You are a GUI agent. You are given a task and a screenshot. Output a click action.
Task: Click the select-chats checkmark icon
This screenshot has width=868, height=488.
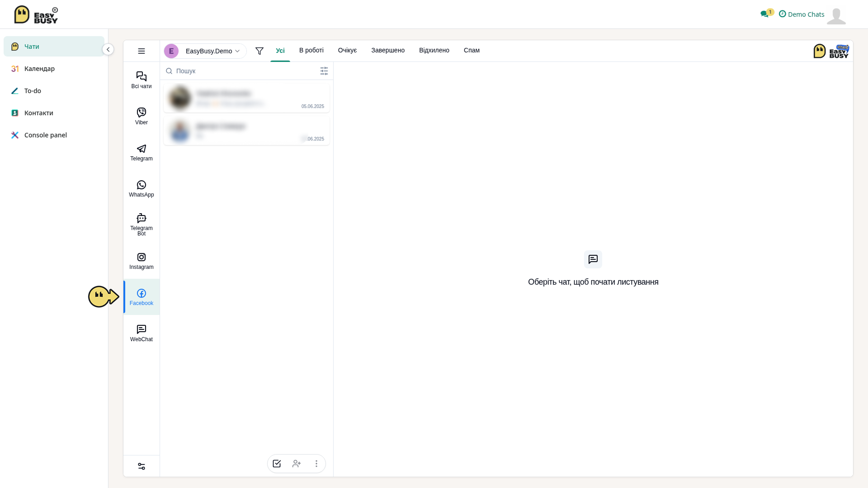coord(277,464)
